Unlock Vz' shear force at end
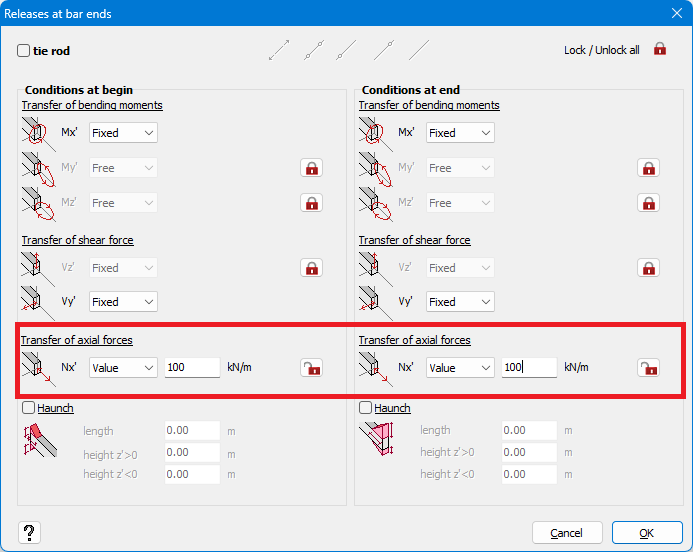Screen dimensions: 693x552 tap(649, 268)
